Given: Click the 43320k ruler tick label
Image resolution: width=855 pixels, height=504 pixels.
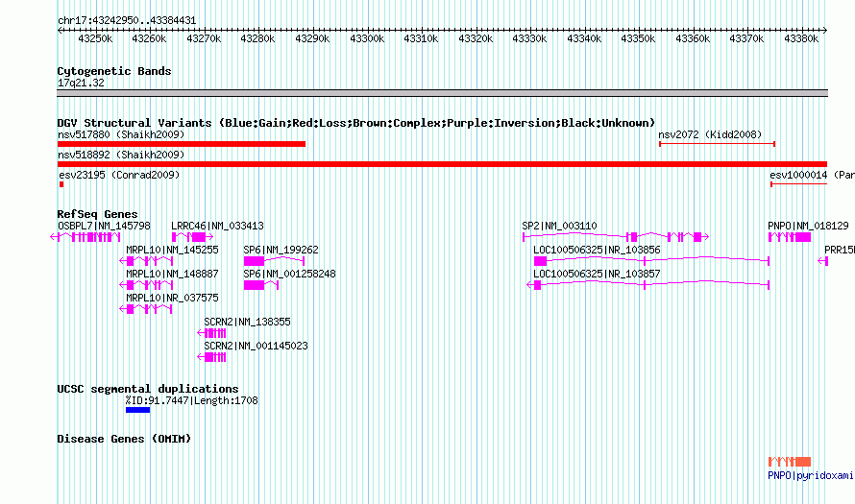Looking at the screenshot, I should point(476,38).
